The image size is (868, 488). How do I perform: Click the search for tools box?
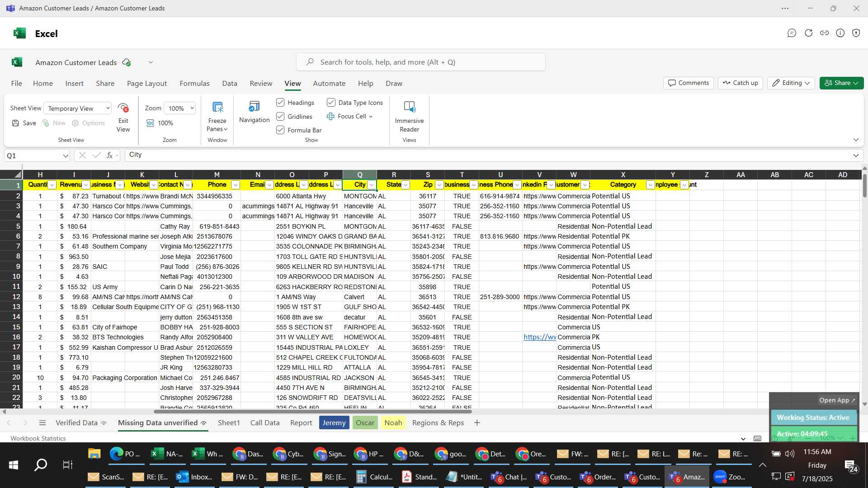420,62
